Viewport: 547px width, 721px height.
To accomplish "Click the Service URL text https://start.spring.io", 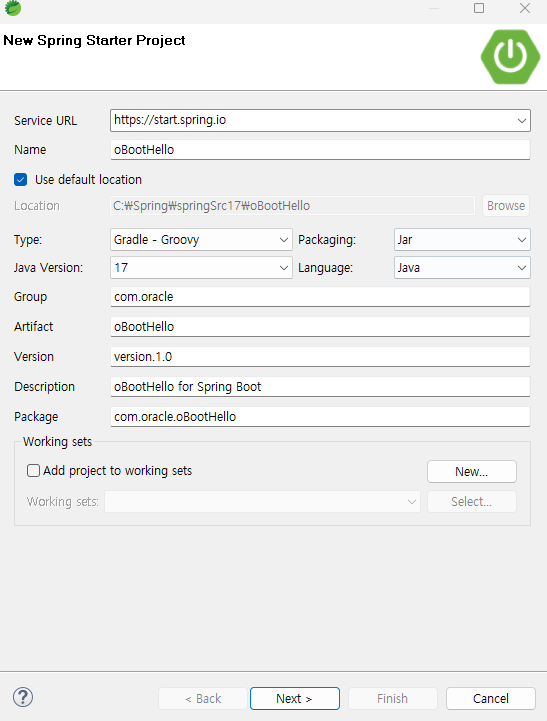I will (170, 120).
